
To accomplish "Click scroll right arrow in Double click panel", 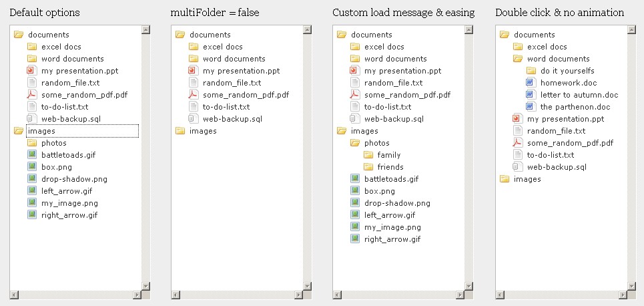I will [x=623, y=295].
